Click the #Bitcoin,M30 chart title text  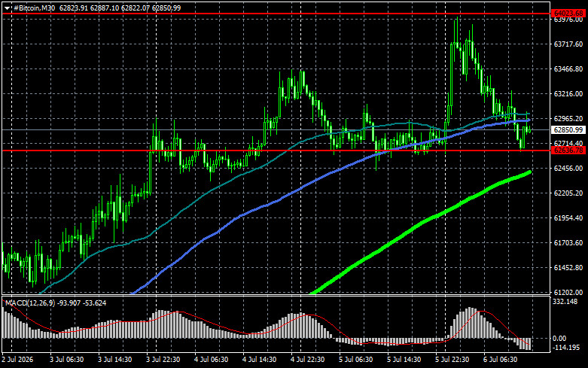34,8
